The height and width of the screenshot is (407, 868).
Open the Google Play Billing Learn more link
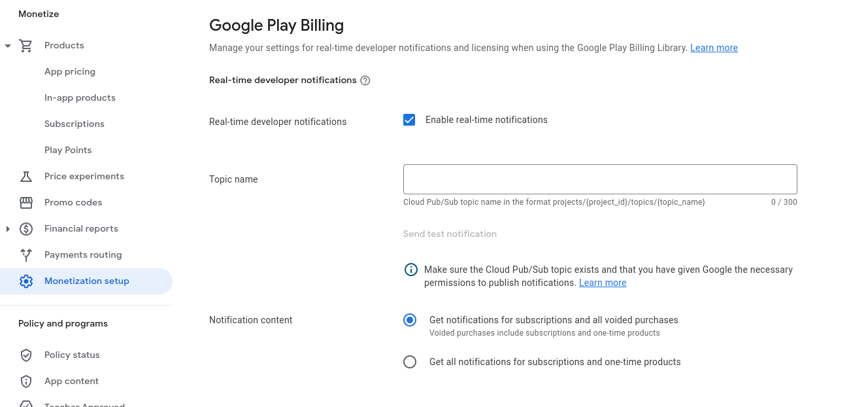click(x=714, y=47)
